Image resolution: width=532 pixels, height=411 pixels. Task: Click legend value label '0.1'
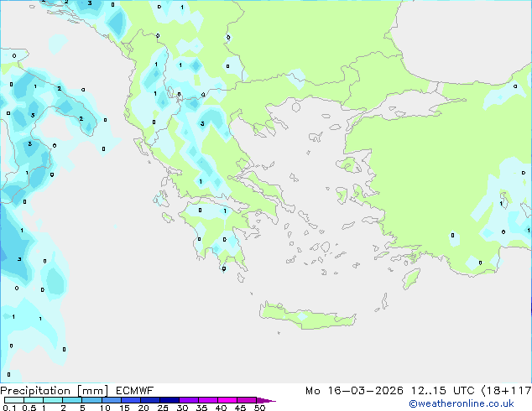click(x=9, y=408)
